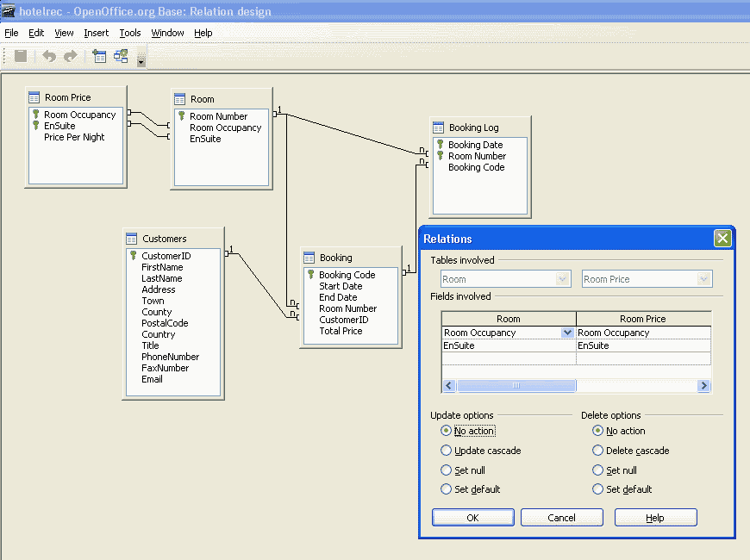
Task: Click the Save icon in toolbar
Action: [21, 57]
